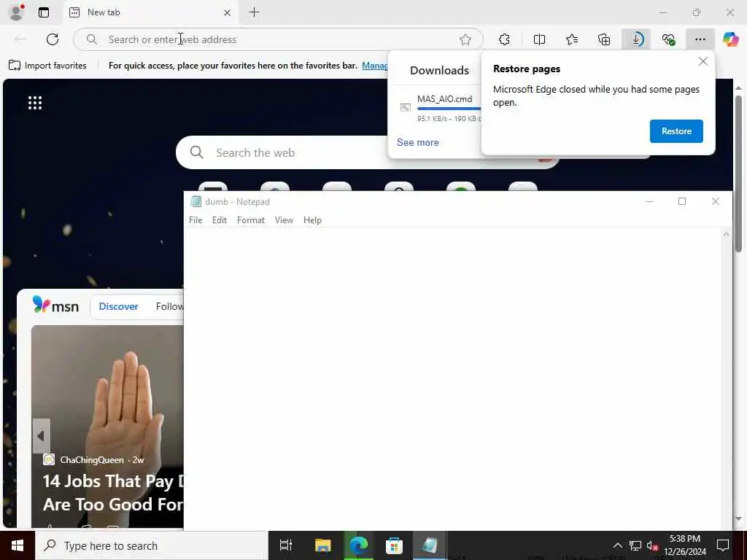Add this page to favorites star
This screenshot has width=747, height=560.
(465, 39)
